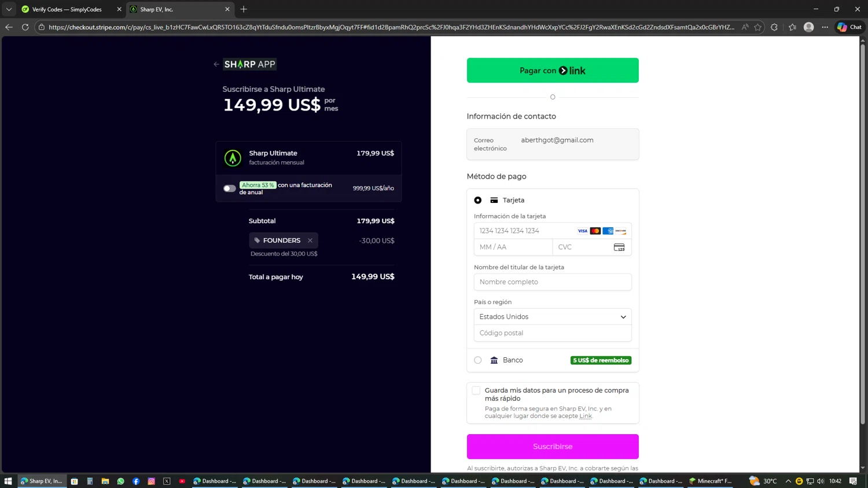Reload the page

click(x=25, y=27)
